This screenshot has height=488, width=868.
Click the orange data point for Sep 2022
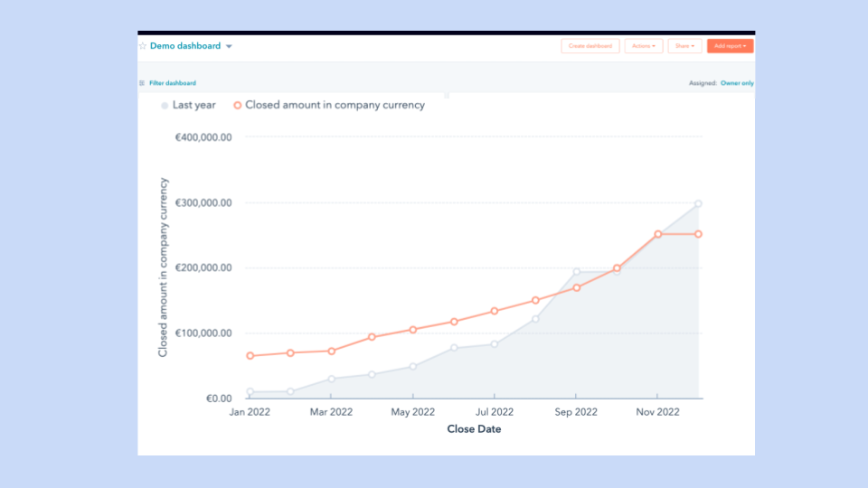tap(576, 287)
